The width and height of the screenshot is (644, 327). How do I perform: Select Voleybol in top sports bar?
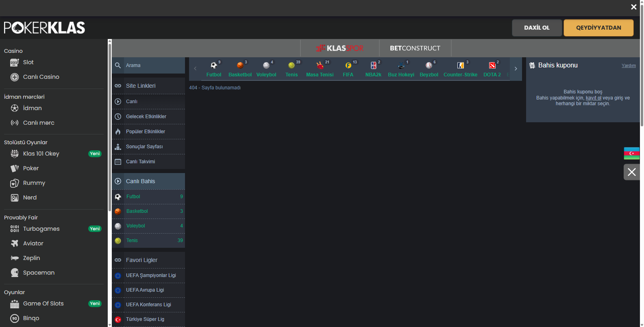[x=266, y=69]
